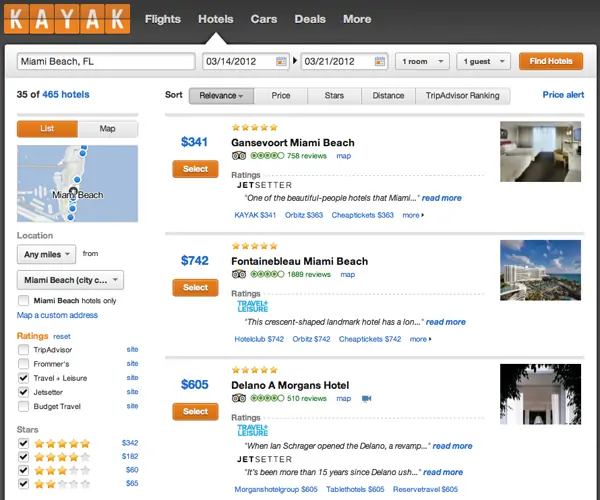Open Relevance sort dropdown
This screenshot has height=500, width=600.
[221, 96]
